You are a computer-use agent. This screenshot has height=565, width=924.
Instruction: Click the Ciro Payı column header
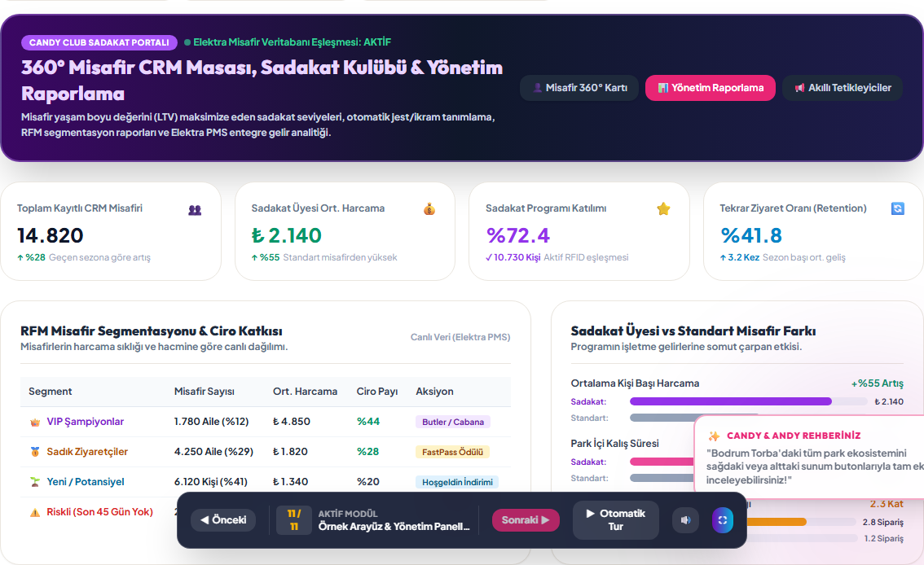[x=377, y=392]
